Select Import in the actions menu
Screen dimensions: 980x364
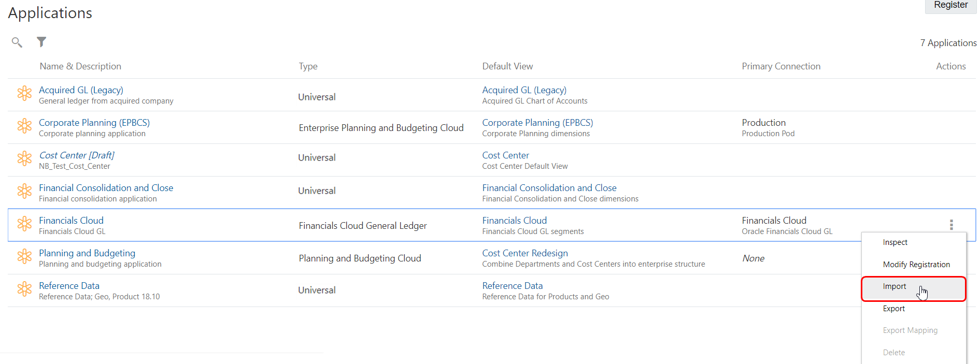(913, 288)
